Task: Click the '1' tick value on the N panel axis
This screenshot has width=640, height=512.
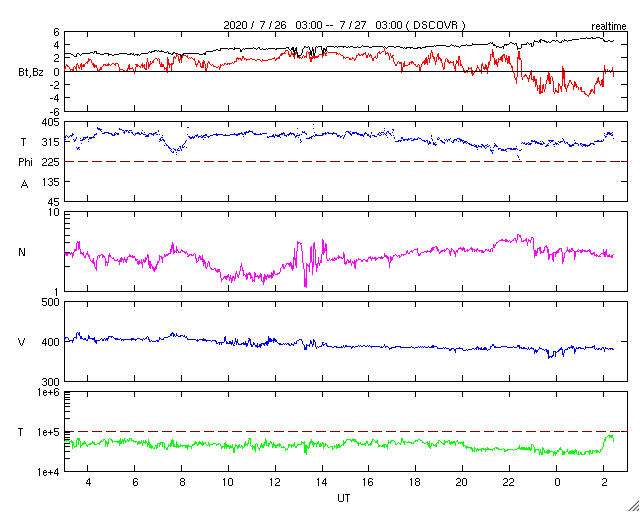Action: coord(57,292)
